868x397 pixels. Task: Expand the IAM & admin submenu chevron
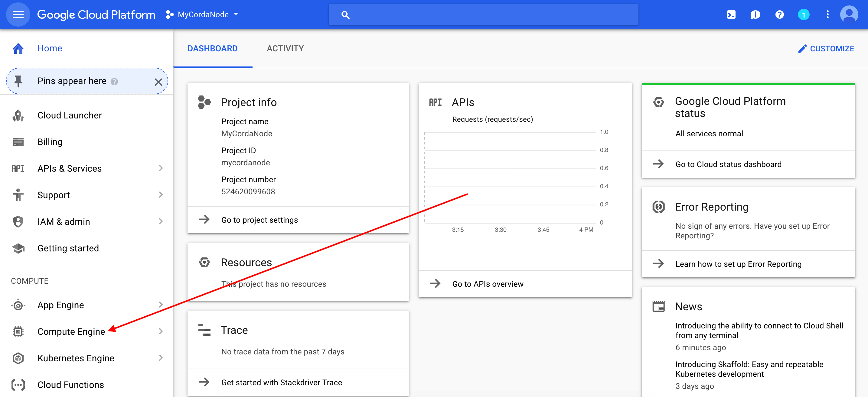point(161,221)
